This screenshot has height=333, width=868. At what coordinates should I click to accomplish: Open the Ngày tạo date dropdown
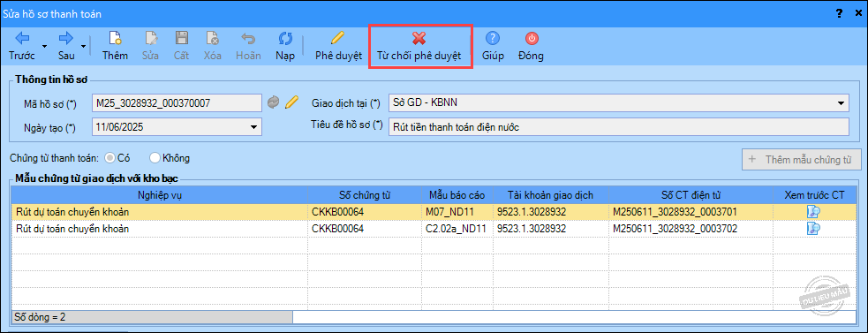coord(254,127)
